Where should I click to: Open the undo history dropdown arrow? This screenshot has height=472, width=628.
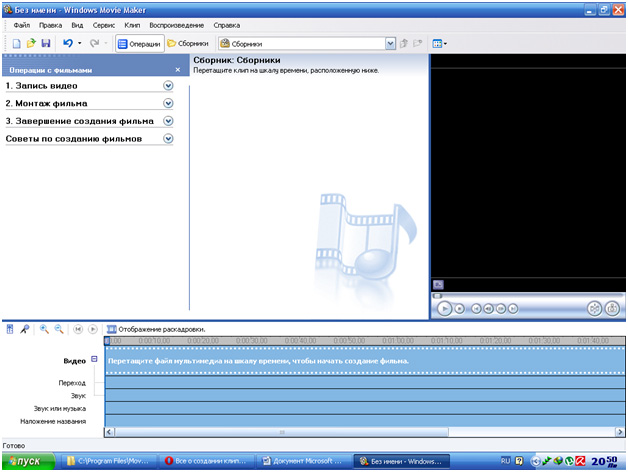pos(80,43)
